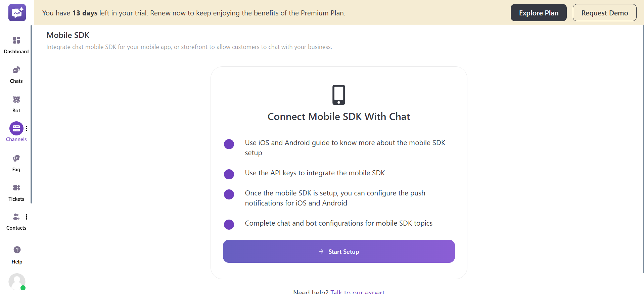
Task: Open the Dashboard panel
Action: click(x=16, y=44)
